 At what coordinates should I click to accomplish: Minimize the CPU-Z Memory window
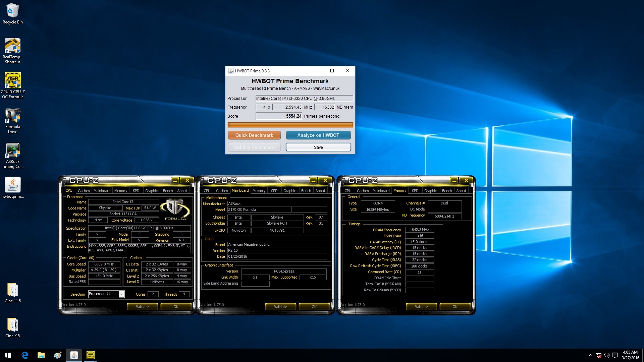tap(454, 180)
